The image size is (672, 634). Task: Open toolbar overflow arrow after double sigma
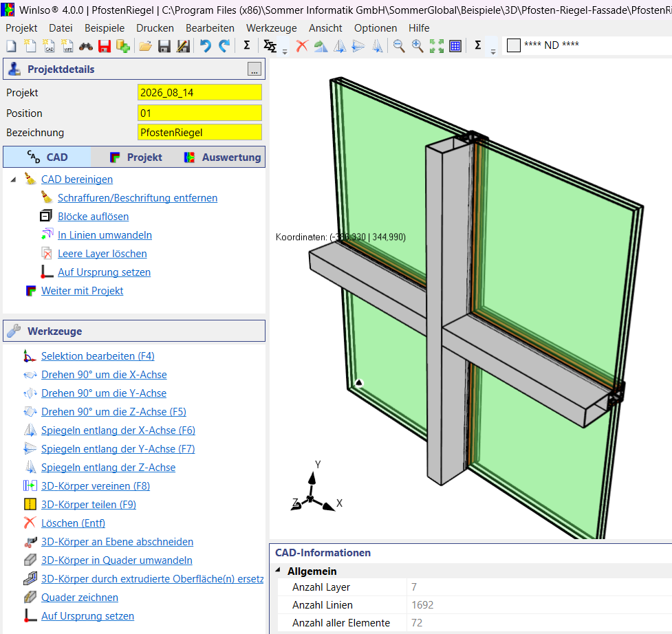click(x=285, y=52)
